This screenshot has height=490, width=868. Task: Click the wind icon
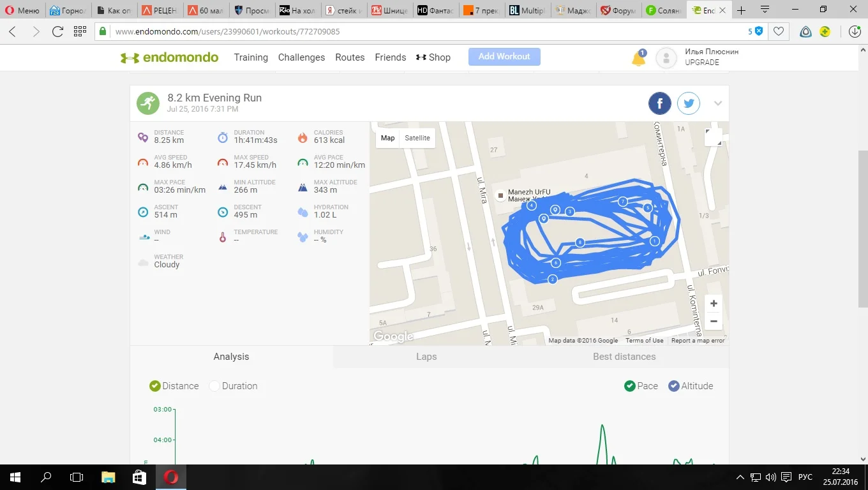144,237
